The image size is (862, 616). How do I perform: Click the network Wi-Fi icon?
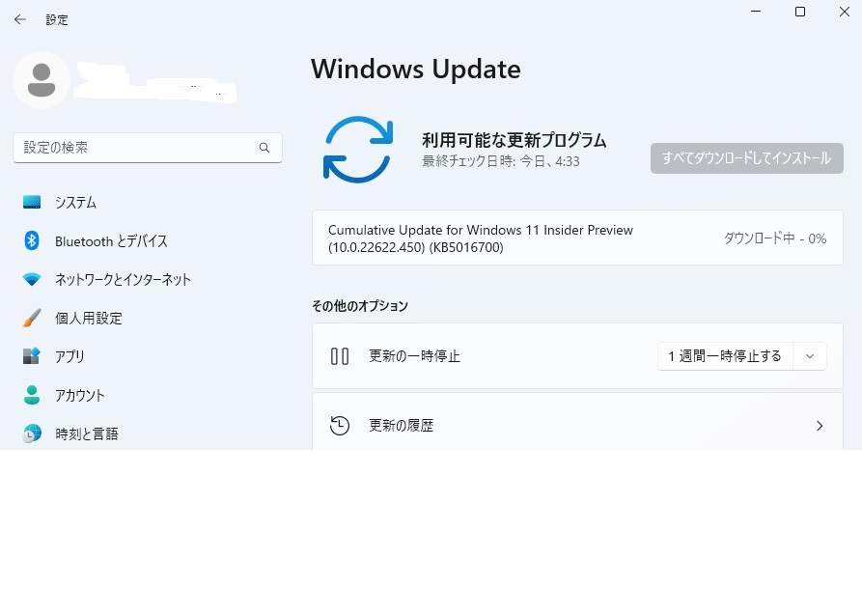tap(32, 280)
